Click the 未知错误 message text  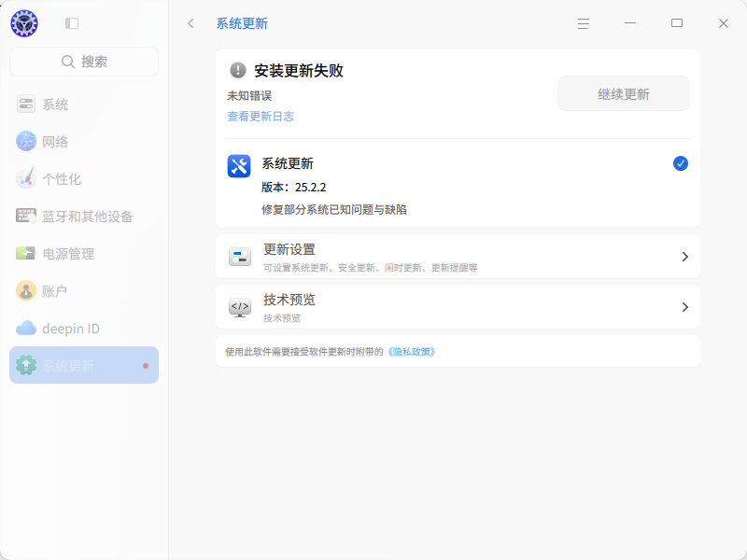click(x=249, y=96)
